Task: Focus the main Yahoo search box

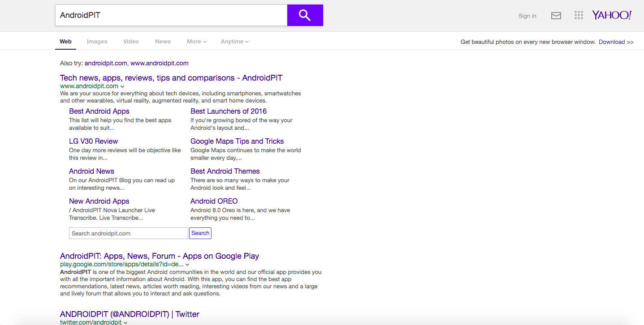Action: pos(171,15)
